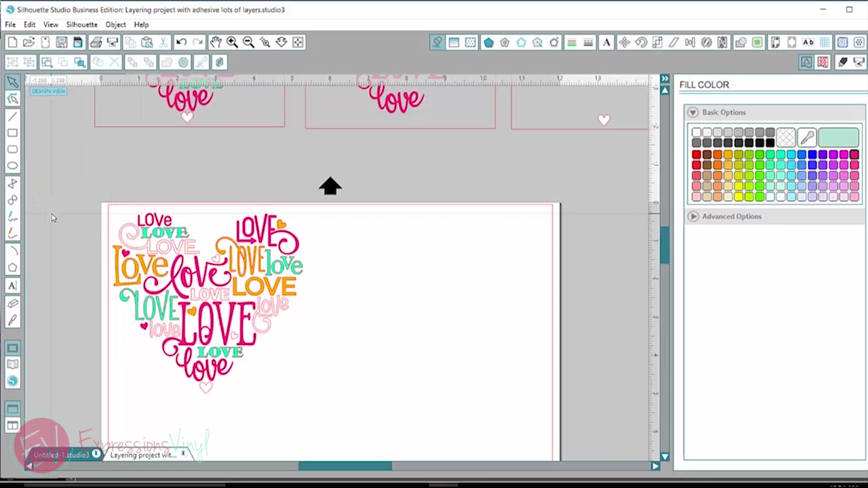Click the heart LOVE design on the mat
868x488 pixels.
point(208,302)
